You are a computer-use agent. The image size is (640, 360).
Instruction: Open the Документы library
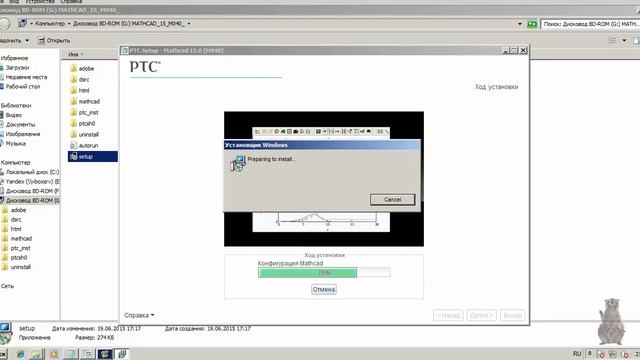point(20,124)
